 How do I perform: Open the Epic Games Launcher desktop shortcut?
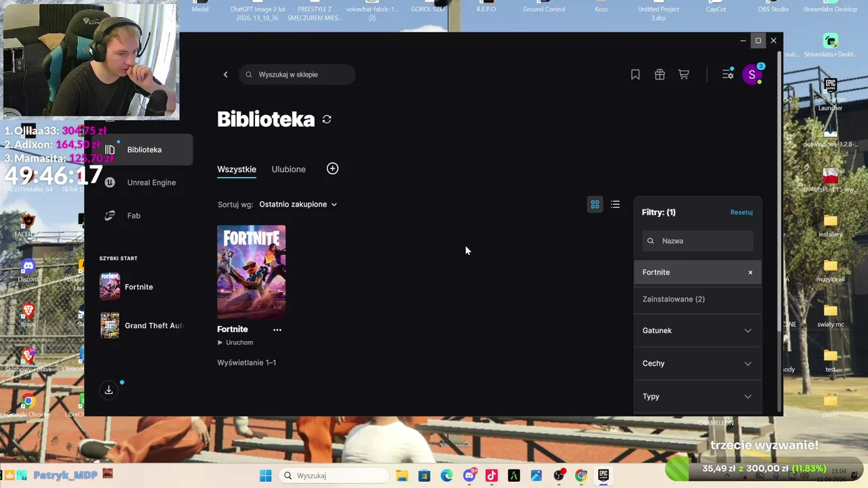click(x=831, y=94)
